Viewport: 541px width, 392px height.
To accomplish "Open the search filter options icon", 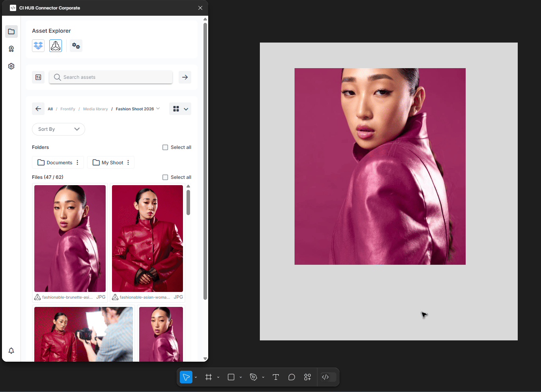I will coord(38,77).
